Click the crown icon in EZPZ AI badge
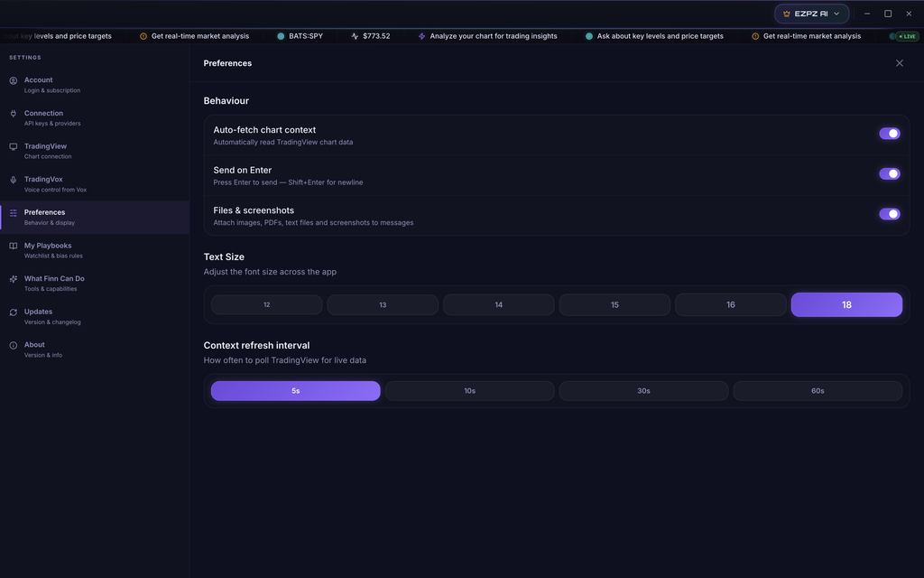The width and height of the screenshot is (924, 578). tap(786, 14)
